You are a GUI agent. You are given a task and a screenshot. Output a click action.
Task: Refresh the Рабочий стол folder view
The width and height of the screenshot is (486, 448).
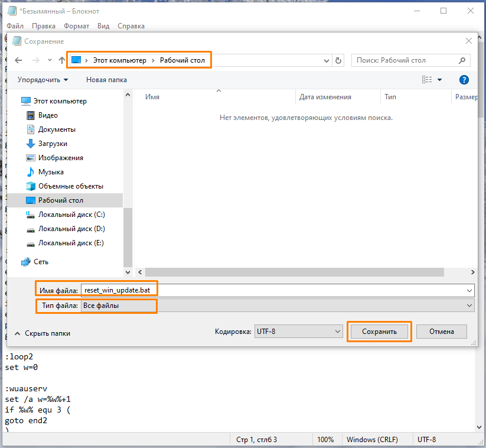338,60
